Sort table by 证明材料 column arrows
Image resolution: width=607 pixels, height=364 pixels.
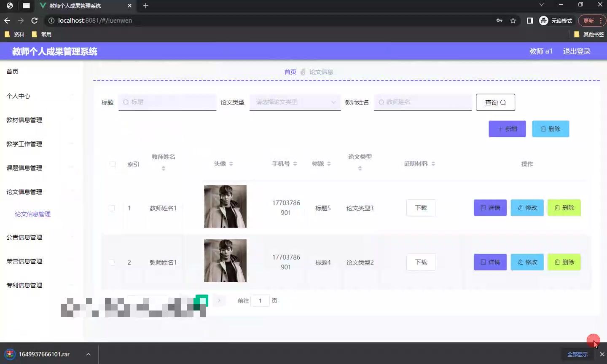(x=433, y=163)
